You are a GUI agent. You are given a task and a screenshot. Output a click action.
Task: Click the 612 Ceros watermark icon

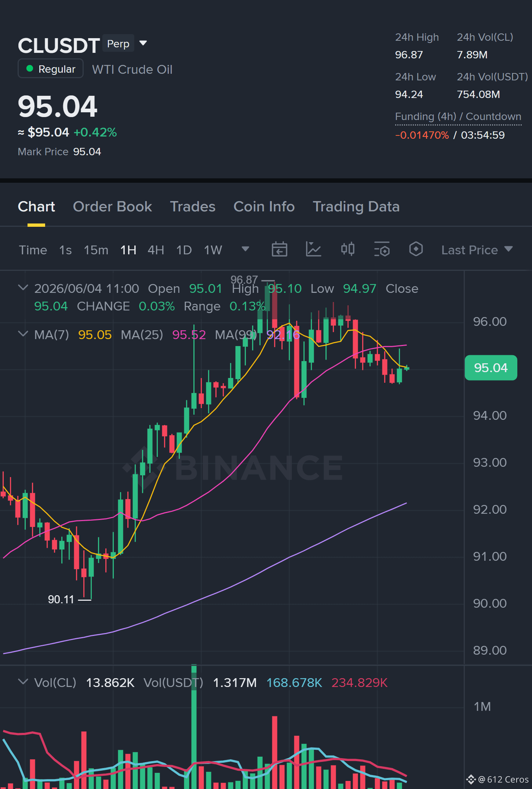point(471,779)
